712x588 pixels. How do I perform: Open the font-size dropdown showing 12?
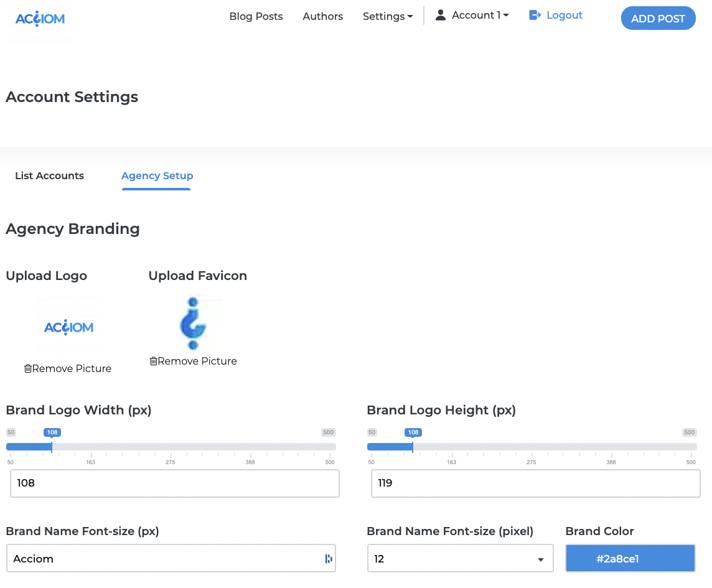460,559
